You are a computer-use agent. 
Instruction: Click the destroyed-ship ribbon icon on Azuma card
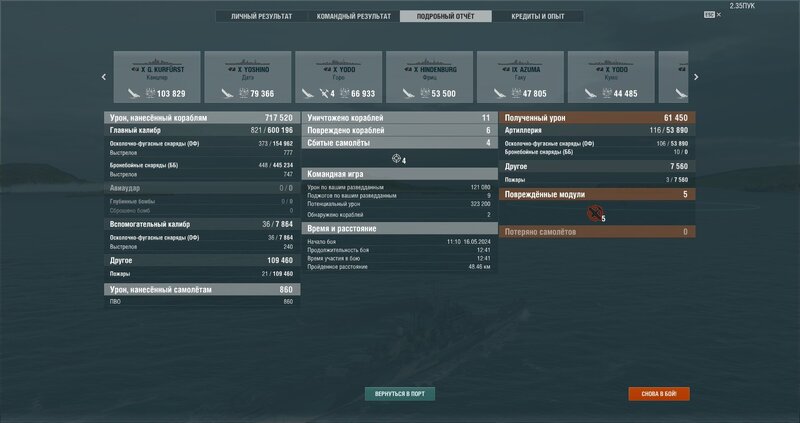499,93
